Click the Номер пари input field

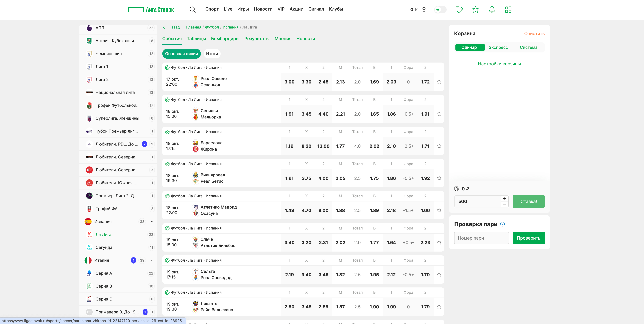(481, 238)
